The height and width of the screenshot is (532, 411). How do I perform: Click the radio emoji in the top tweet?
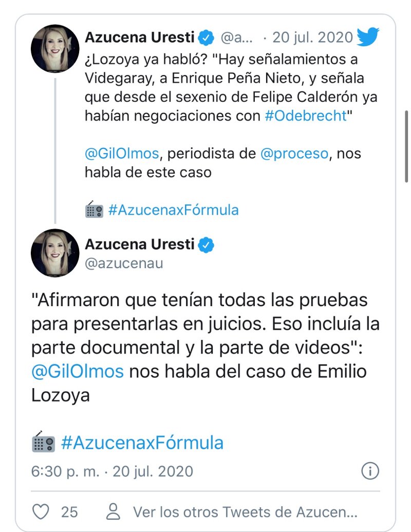(94, 210)
